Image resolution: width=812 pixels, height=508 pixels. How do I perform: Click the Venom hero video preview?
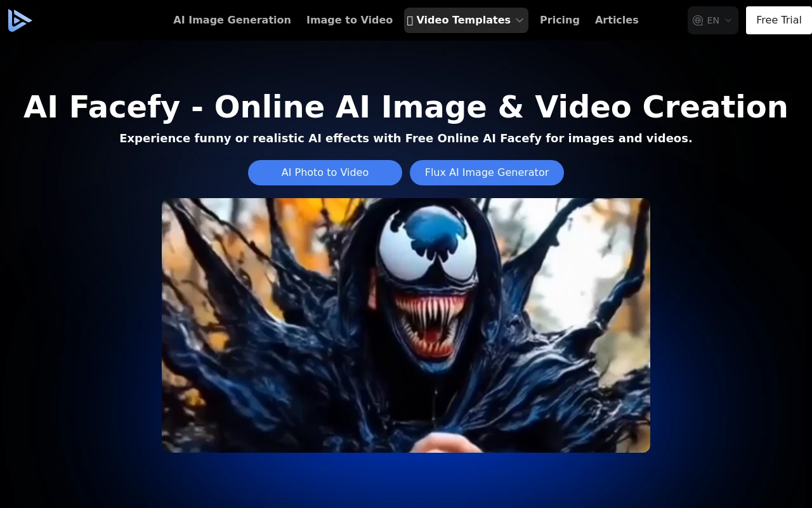click(406, 324)
